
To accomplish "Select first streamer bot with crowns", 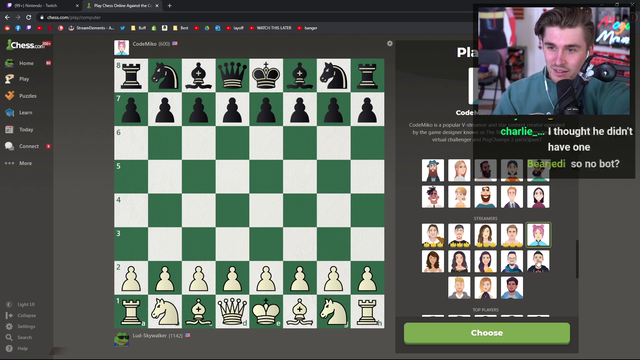I will [433, 235].
